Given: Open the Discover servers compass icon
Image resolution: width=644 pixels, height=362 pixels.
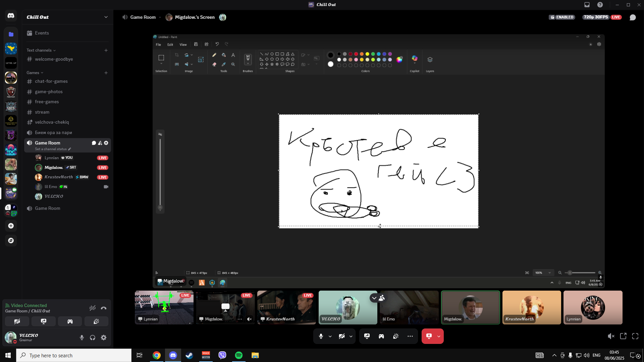Looking at the screenshot, I should coord(11,241).
